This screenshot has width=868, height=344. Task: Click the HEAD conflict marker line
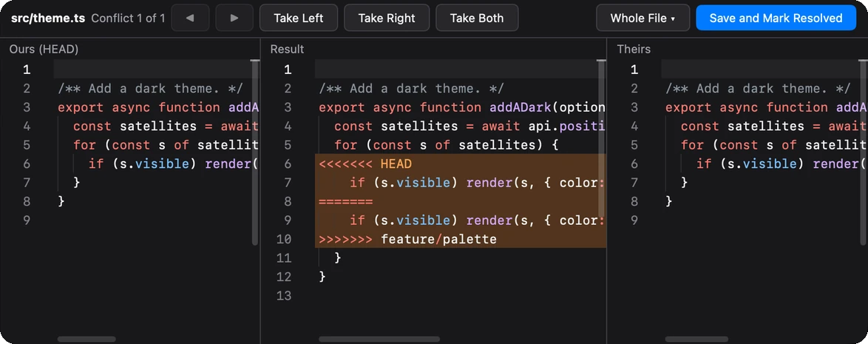coord(461,164)
